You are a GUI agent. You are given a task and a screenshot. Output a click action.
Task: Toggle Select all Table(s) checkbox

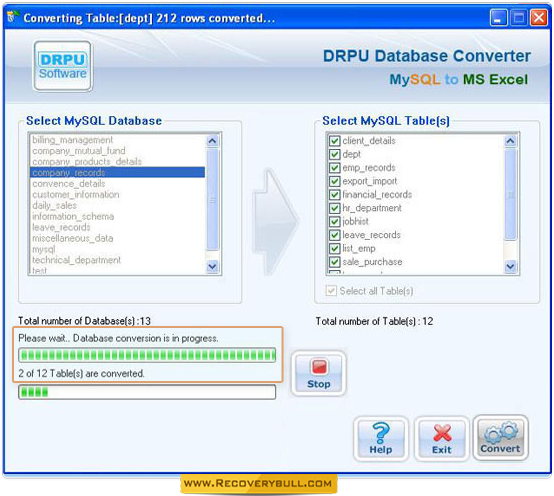tap(331, 291)
